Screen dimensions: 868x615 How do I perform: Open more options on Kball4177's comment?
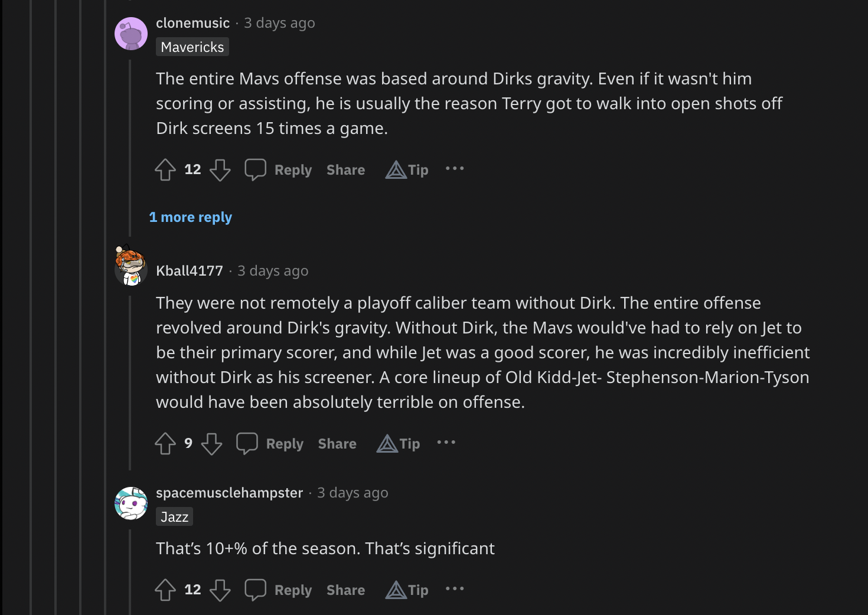(446, 443)
